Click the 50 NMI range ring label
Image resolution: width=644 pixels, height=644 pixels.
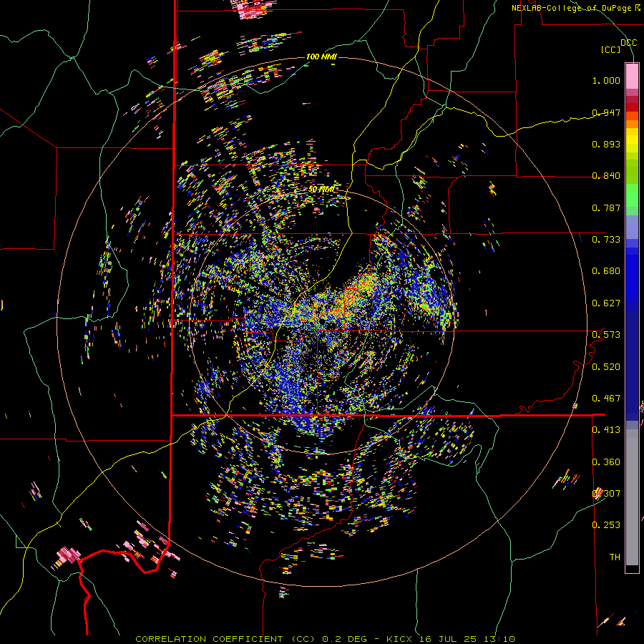[321, 190]
